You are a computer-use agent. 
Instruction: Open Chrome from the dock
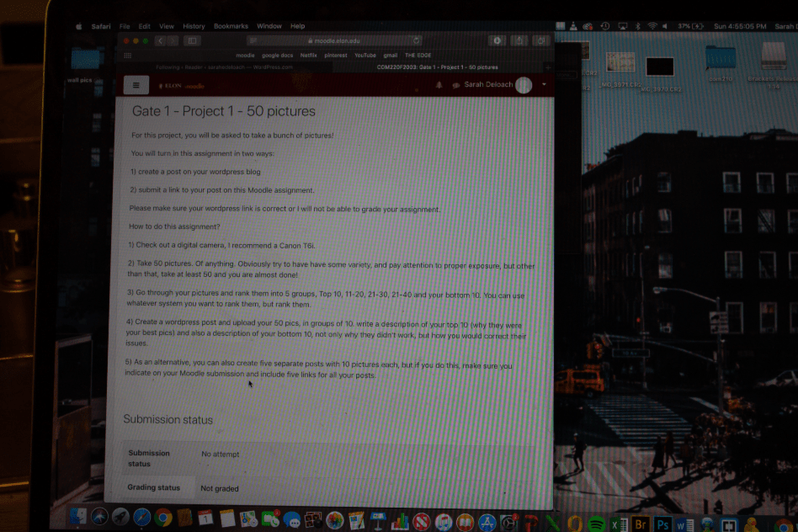[163, 519]
